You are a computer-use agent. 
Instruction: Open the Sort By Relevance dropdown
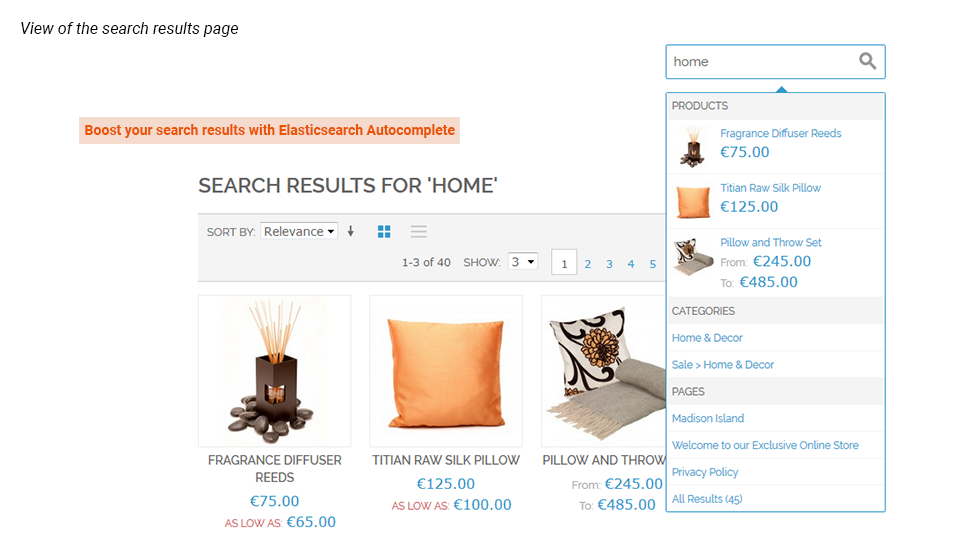[299, 231]
